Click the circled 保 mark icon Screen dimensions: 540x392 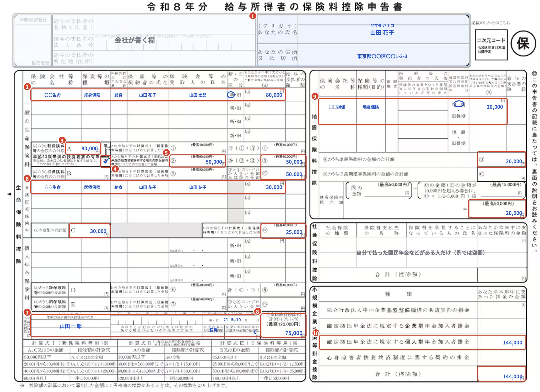tap(523, 44)
